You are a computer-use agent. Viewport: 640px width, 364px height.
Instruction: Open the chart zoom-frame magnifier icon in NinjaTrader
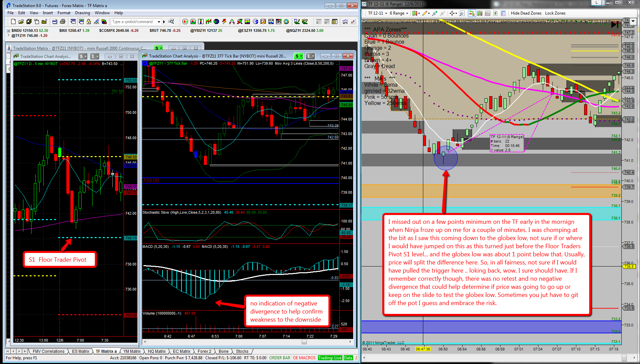[x=462, y=13]
